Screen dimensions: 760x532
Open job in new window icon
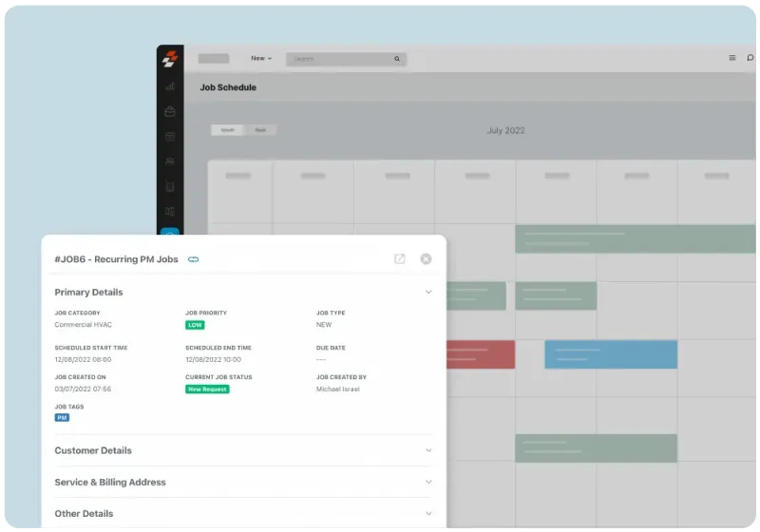(x=400, y=259)
